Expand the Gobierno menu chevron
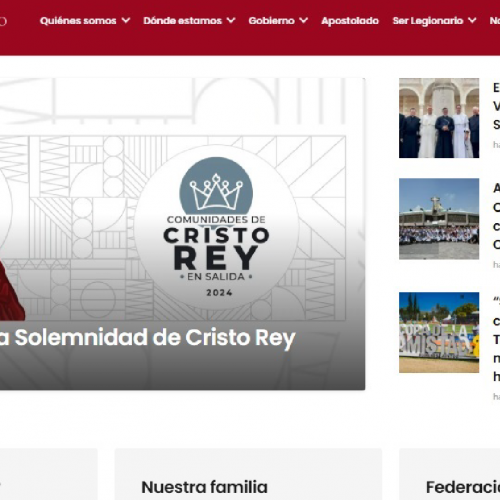The height and width of the screenshot is (500, 500). (x=303, y=21)
